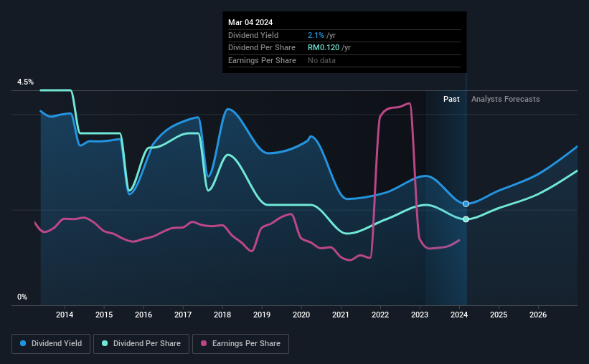Click the Mar 04 2024 tooltip date
The height and width of the screenshot is (364, 589).
(x=250, y=22)
